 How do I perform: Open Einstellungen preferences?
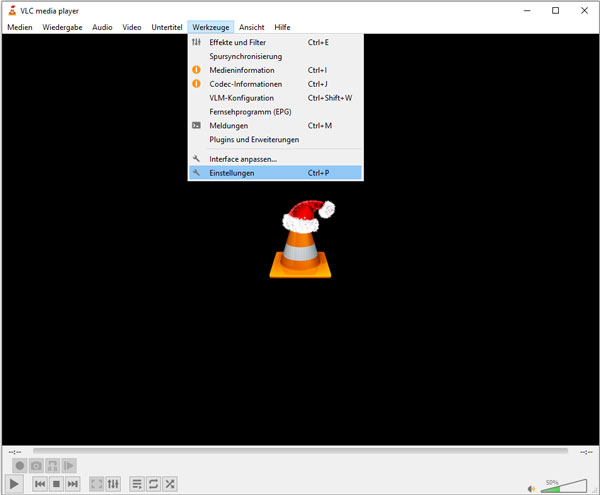coord(276,173)
